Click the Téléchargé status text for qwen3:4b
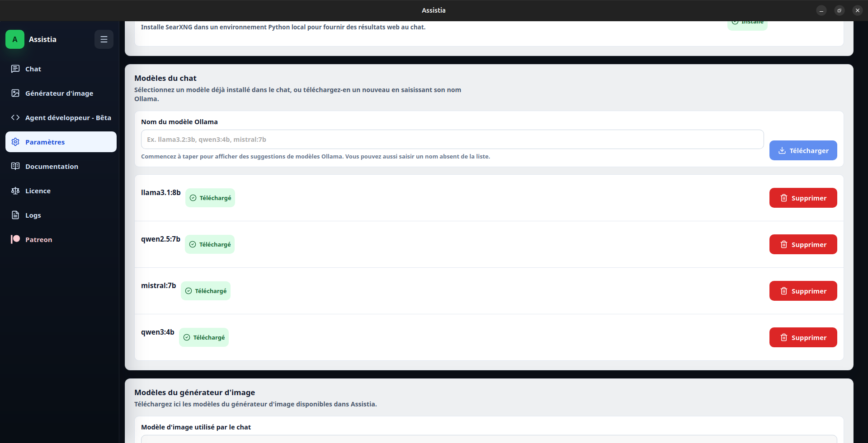Screen dimensions: 868x443 tap(209, 337)
